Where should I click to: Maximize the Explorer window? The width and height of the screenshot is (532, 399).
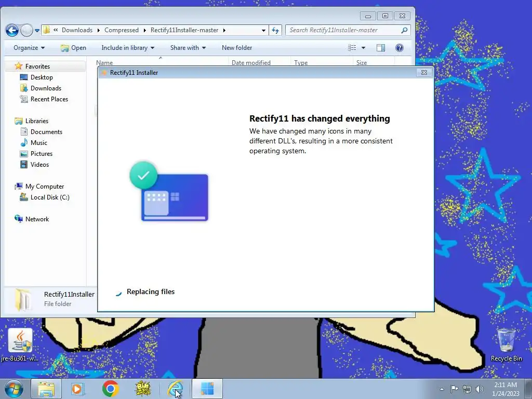[385, 16]
